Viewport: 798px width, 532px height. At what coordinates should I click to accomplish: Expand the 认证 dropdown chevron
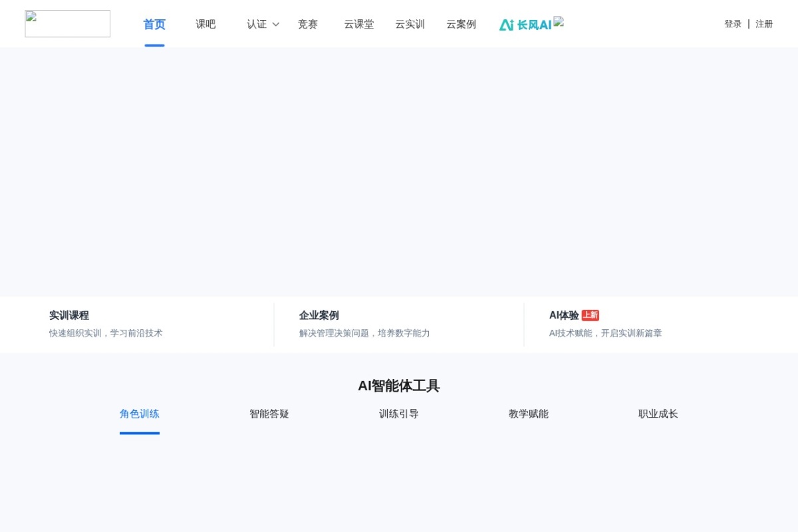pyautogui.click(x=275, y=25)
